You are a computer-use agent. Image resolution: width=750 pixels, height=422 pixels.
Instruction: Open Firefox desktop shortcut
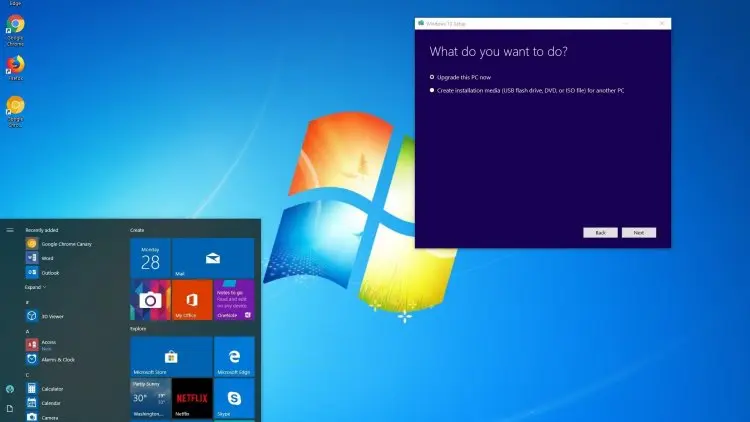click(x=15, y=67)
